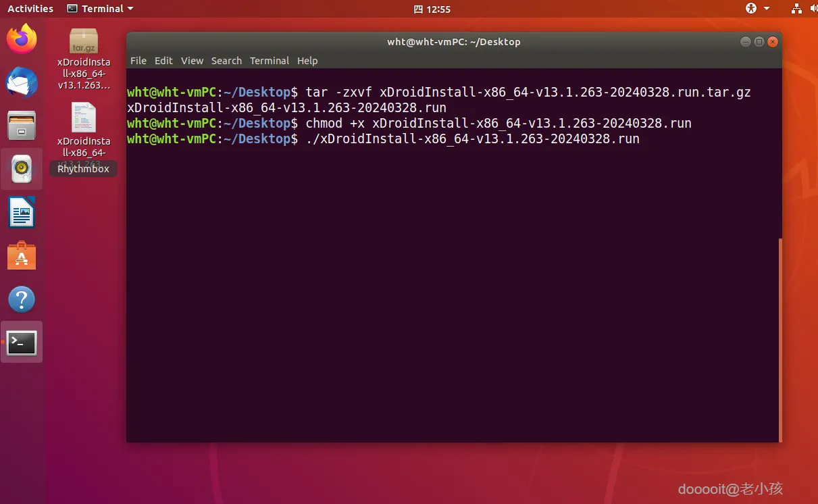Click the Terminal icon in the dock
Viewport: 818px width, 504px height.
click(x=22, y=343)
